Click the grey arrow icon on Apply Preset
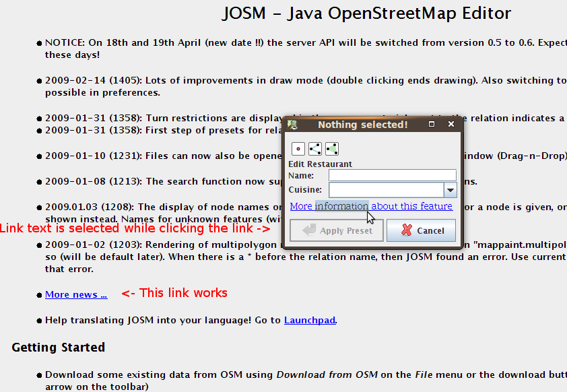Viewport: 567px width, 392px height. pos(309,230)
